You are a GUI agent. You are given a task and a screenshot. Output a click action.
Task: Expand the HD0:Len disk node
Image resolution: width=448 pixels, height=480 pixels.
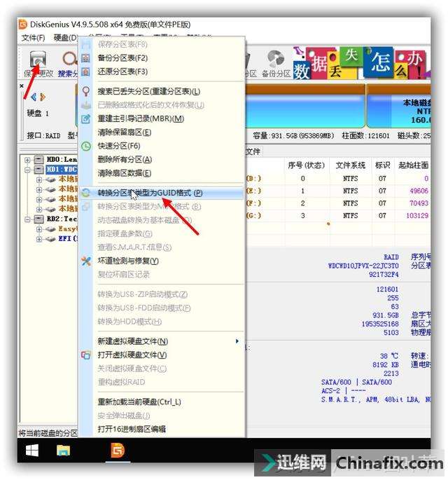27,160
